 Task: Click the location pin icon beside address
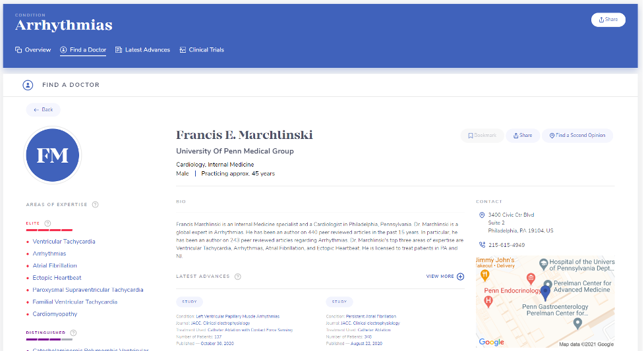point(482,215)
